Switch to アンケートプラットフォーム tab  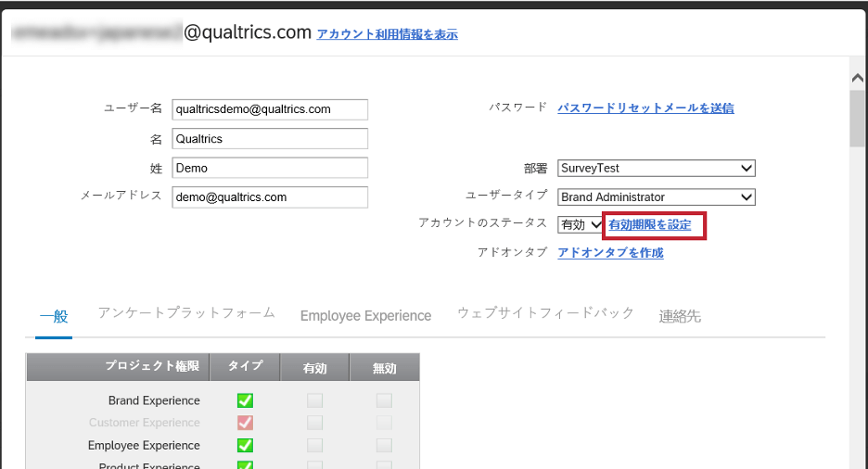pyautogui.click(x=186, y=313)
